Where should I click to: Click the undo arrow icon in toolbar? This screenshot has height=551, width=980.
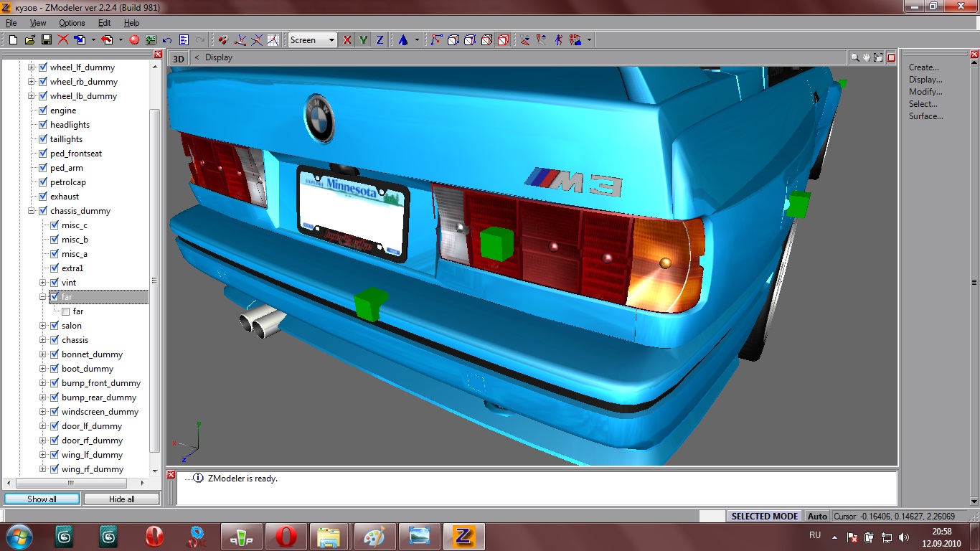click(x=167, y=40)
